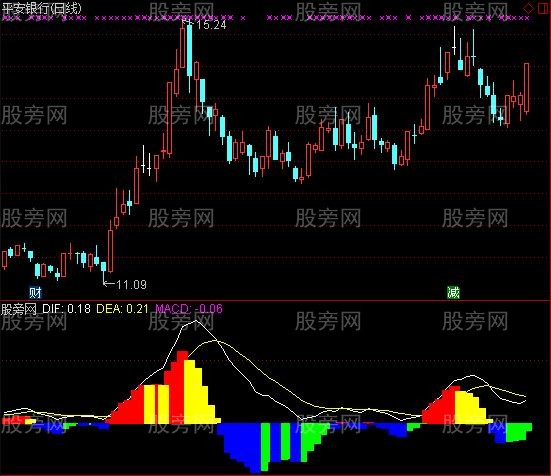The height and width of the screenshot is (476, 551).
Task: Click the 11.09 low price label
Action: coord(131,284)
